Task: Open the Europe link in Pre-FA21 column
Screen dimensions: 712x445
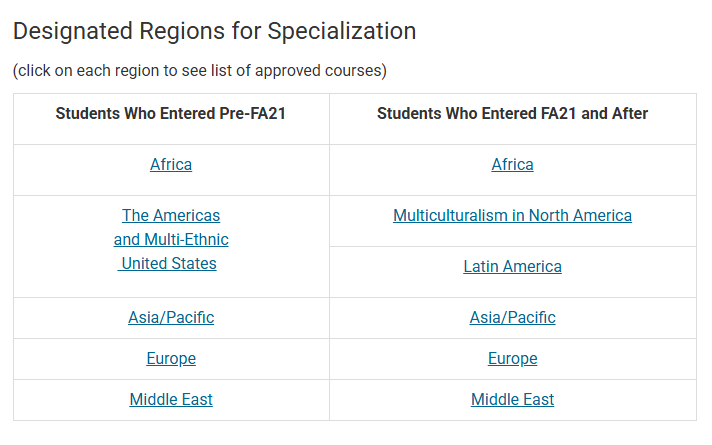Action: click(x=171, y=359)
